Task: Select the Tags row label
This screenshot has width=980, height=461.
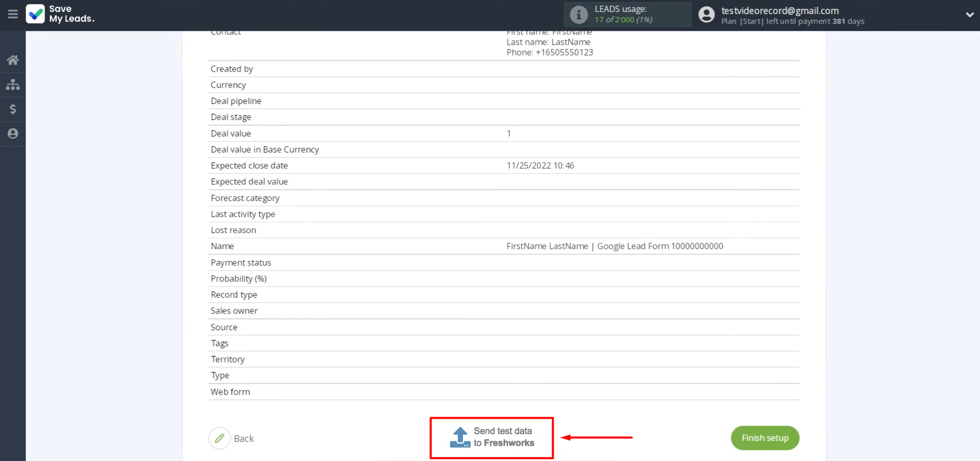Action: pyautogui.click(x=219, y=343)
